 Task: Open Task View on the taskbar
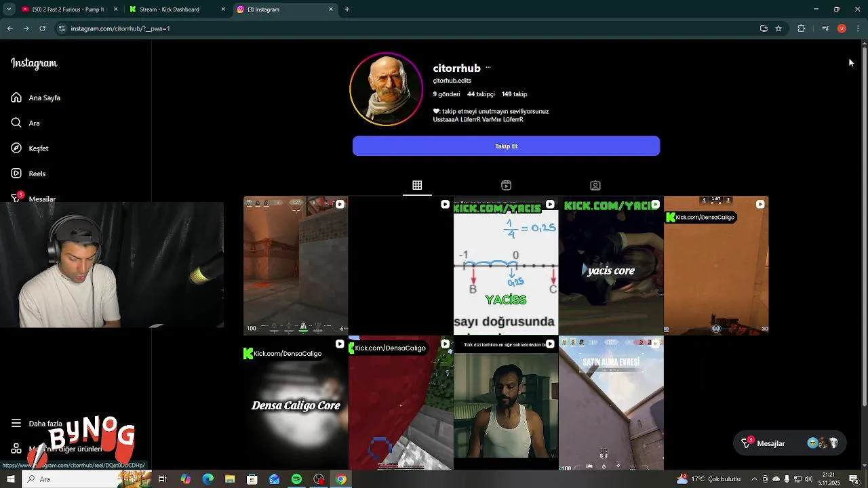[163, 479]
